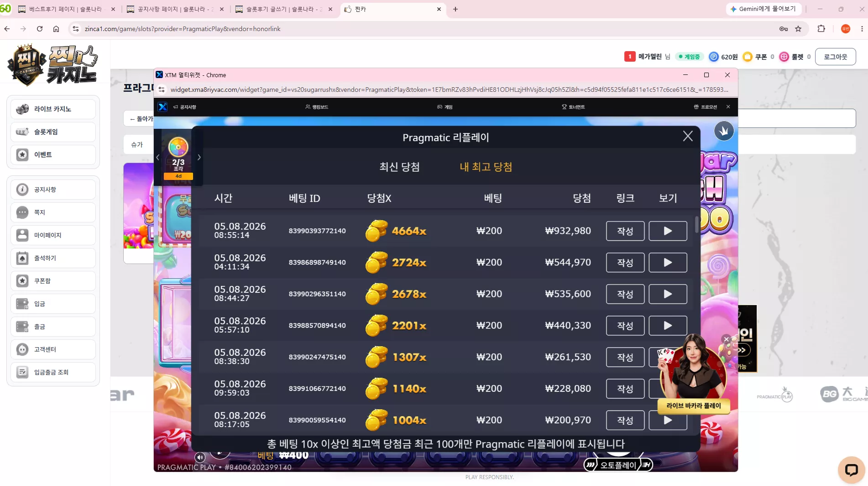
Task: Click the crown button in game
Action: pyautogui.click(x=724, y=131)
